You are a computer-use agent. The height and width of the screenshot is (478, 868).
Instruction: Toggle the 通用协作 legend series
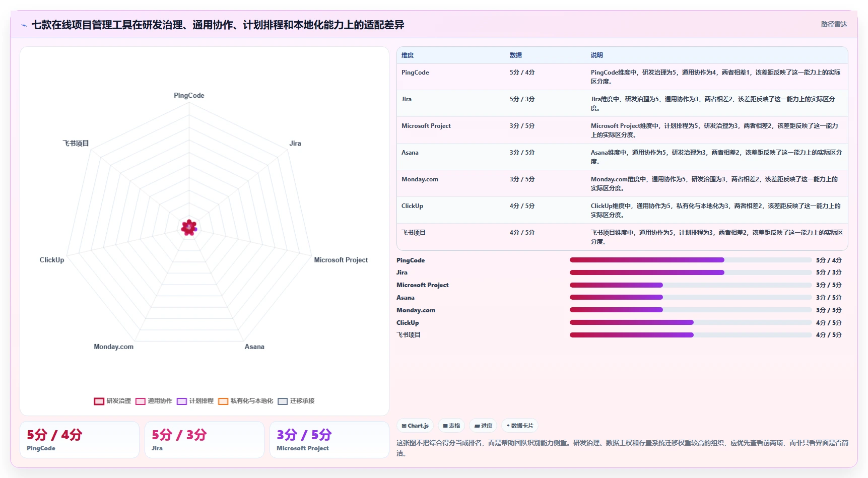point(154,401)
